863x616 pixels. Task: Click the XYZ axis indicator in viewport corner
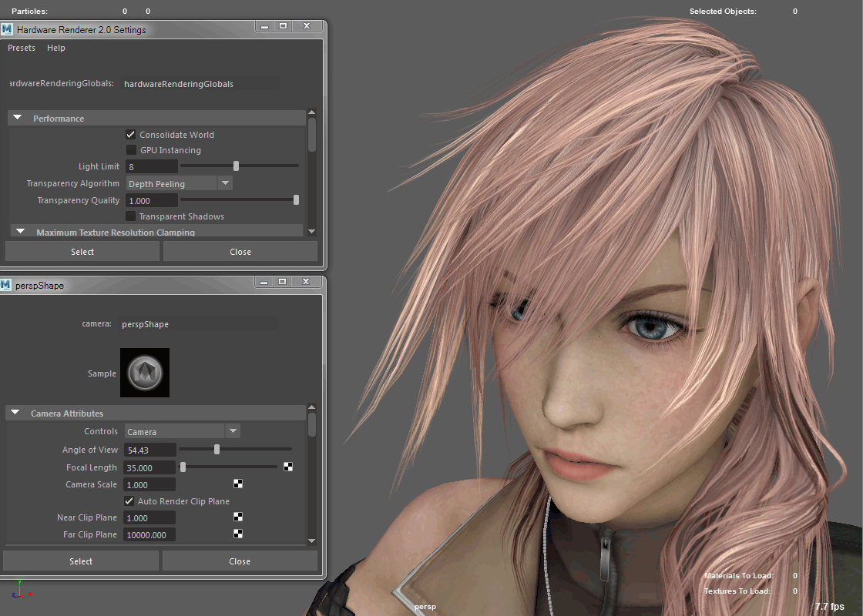click(x=21, y=590)
